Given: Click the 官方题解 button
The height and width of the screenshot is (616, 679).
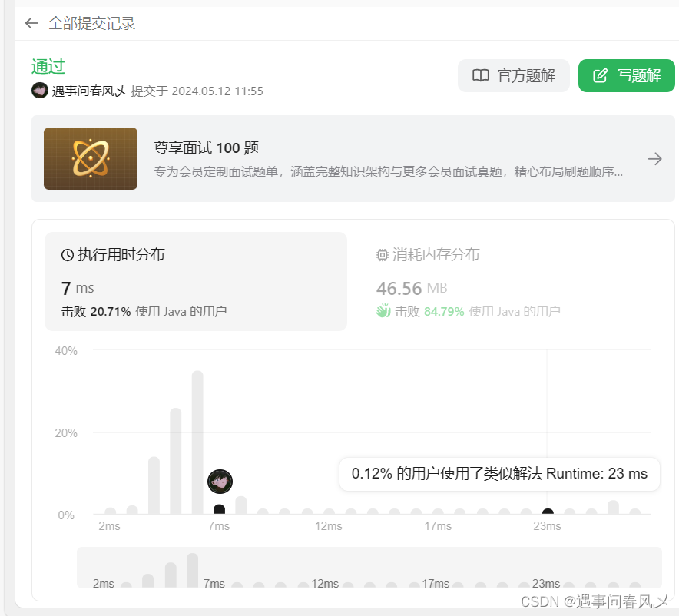Looking at the screenshot, I should [513, 75].
